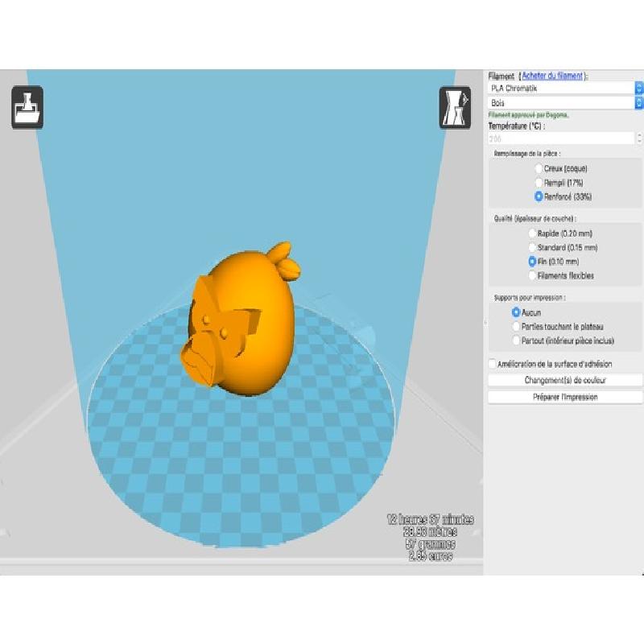Select Creux (coque) infill option

[x=561, y=168]
